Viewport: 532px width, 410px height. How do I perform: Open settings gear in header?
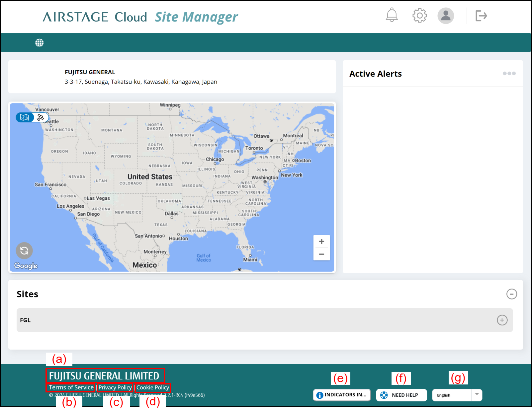(x=419, y=16)
